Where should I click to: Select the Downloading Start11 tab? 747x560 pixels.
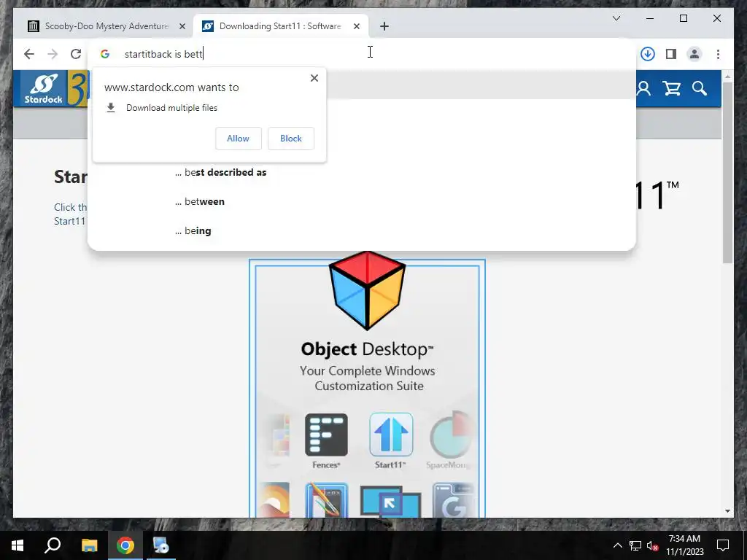tap(280, 26)
